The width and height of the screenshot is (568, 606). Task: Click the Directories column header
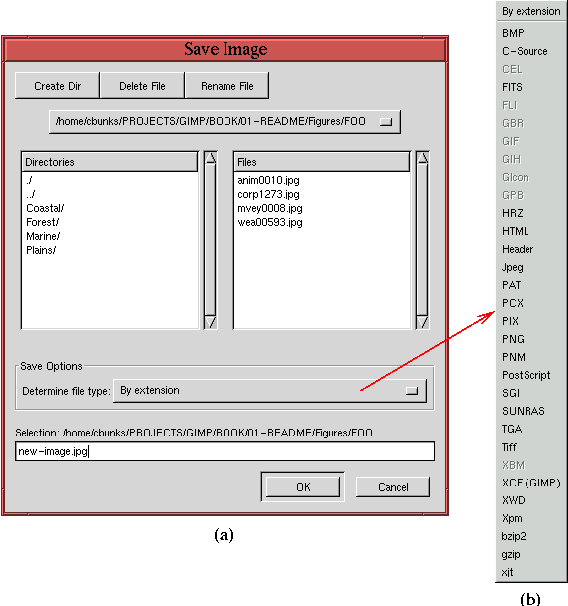109,162
